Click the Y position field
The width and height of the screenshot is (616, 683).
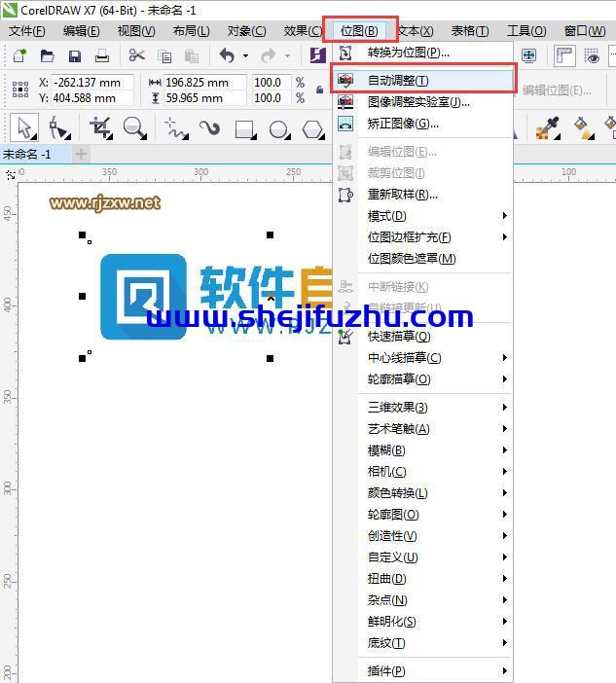[92, 98]
